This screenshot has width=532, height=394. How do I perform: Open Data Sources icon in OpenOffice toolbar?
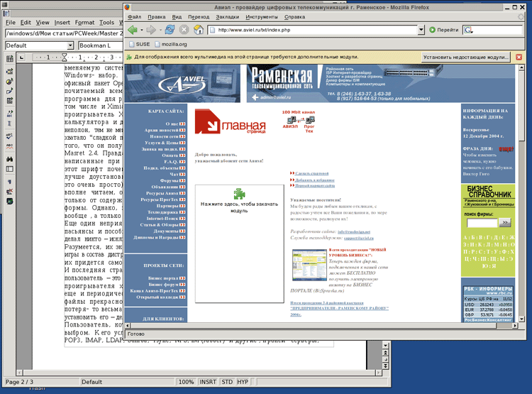click(10, 169)
